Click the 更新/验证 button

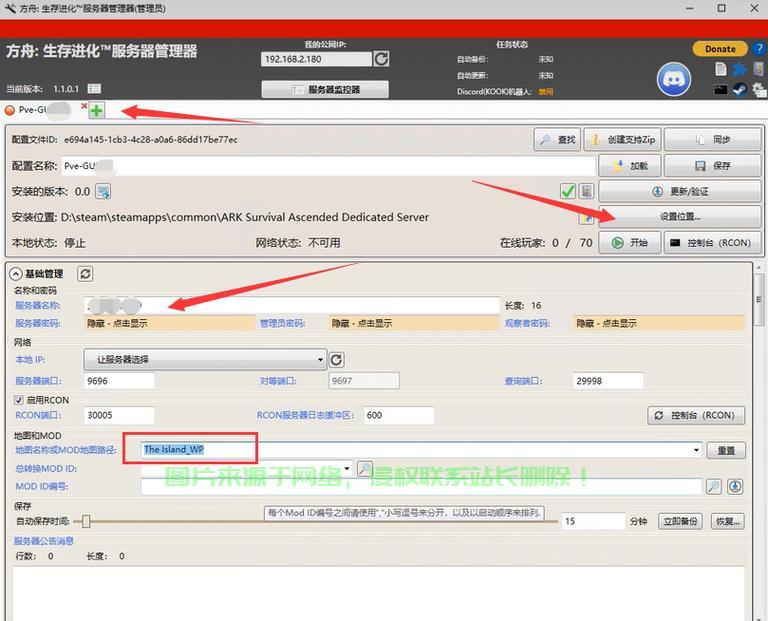coord(680,191)
